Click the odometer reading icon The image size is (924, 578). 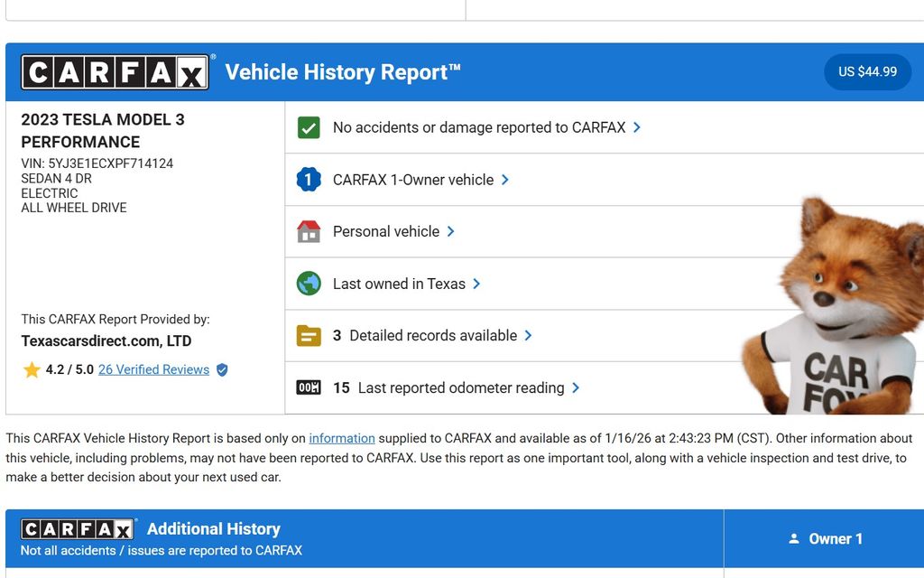pyautogui.click(x=309, y=387)
